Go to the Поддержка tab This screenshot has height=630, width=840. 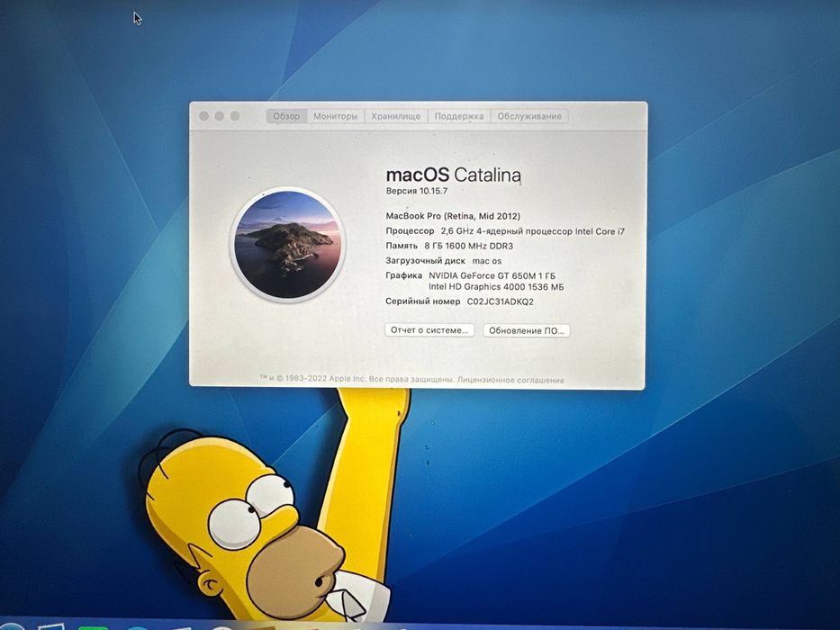point(458,116)
